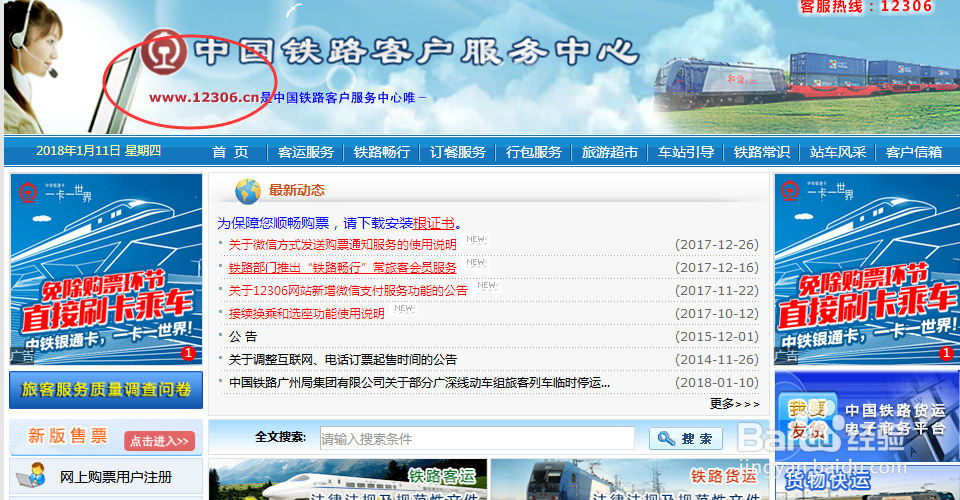Viewport: 960px width, 500px height.
Task: Click the 铁路常识 navigation item
Action: 762,152
